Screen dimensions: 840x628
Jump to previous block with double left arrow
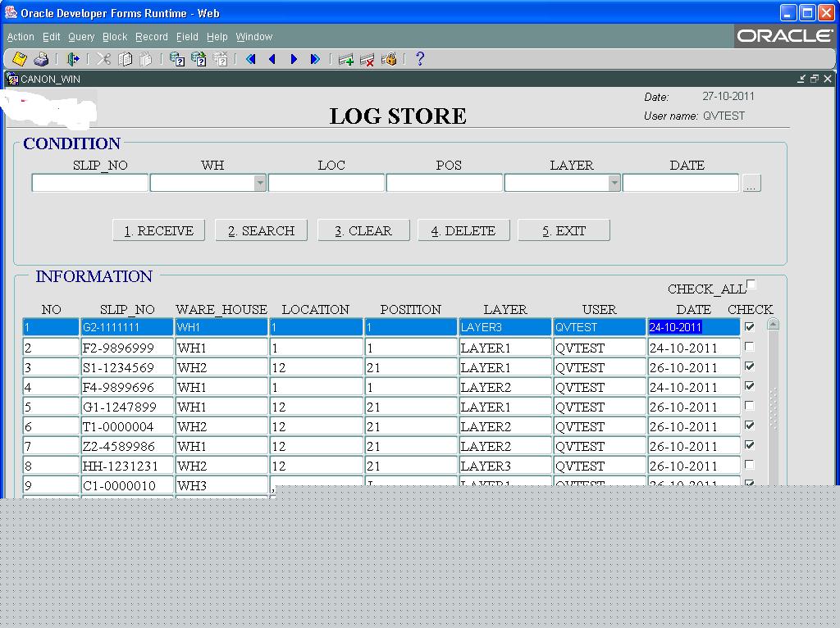pos(251,59)
